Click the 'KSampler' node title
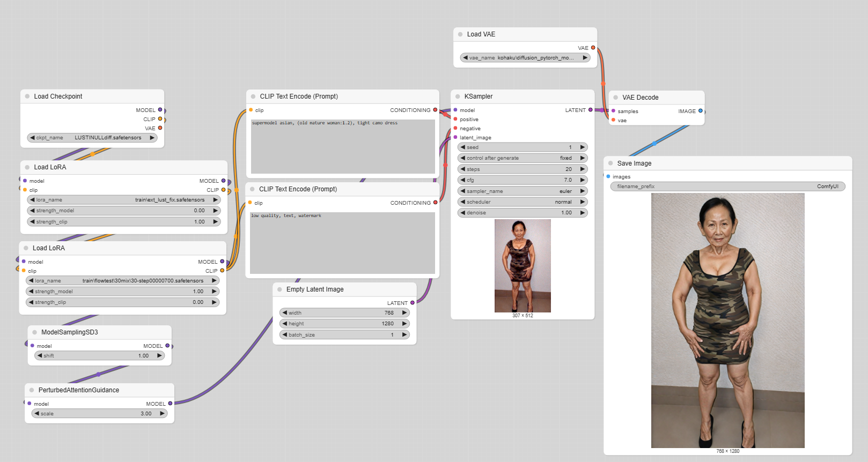Viewport: 868px width, 462px height. pos(479,96)
